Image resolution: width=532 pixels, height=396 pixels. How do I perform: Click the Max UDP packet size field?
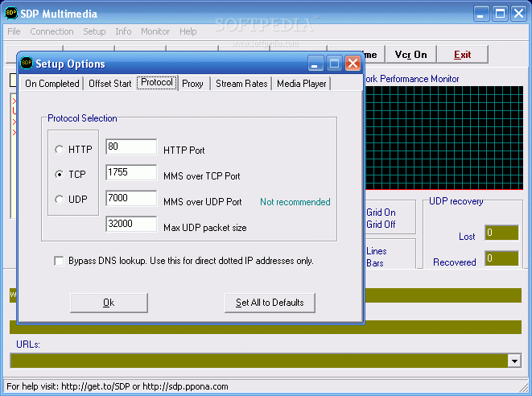pyautogui.click(x=131, y=224)
